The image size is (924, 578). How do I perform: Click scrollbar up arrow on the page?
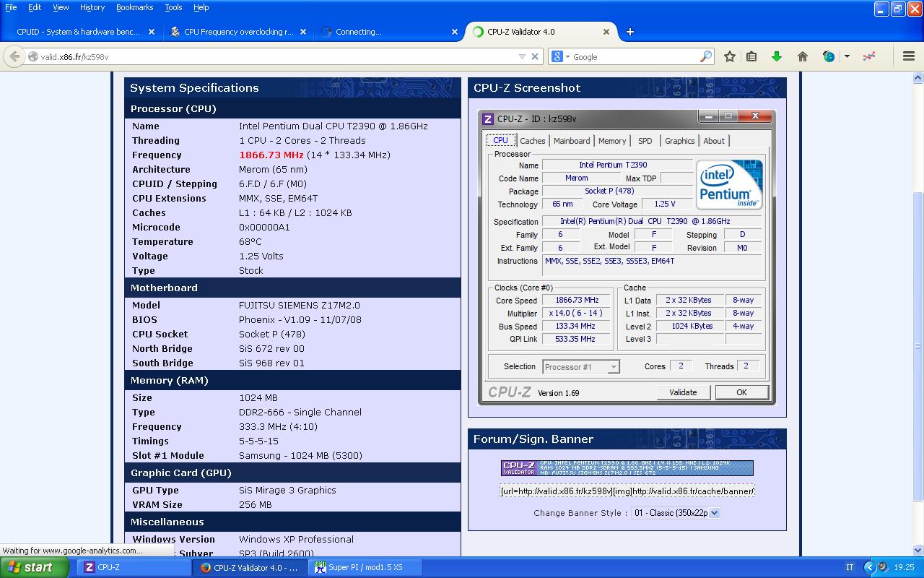point(918,77)
